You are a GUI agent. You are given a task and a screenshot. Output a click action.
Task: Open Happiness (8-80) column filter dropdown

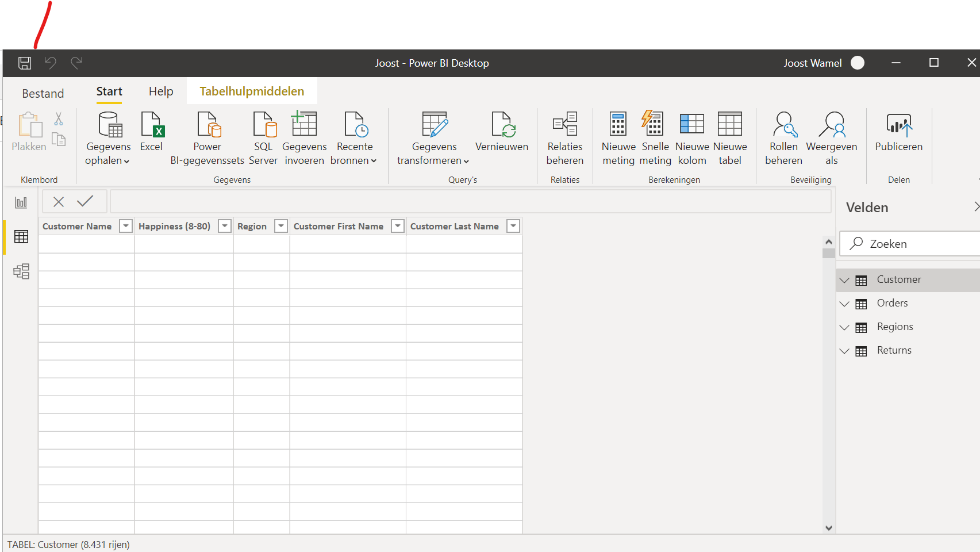click(225, 226)
